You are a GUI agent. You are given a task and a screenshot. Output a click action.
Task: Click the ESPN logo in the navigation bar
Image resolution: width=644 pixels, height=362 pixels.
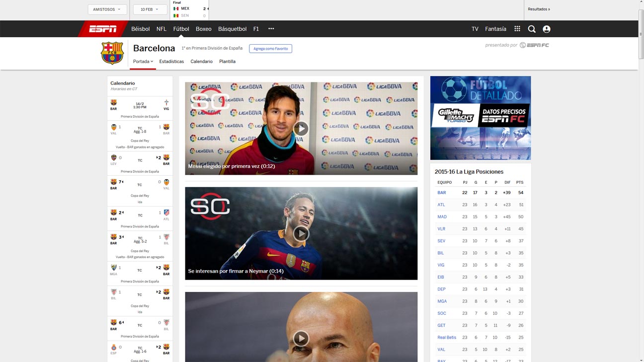(102, 29)
